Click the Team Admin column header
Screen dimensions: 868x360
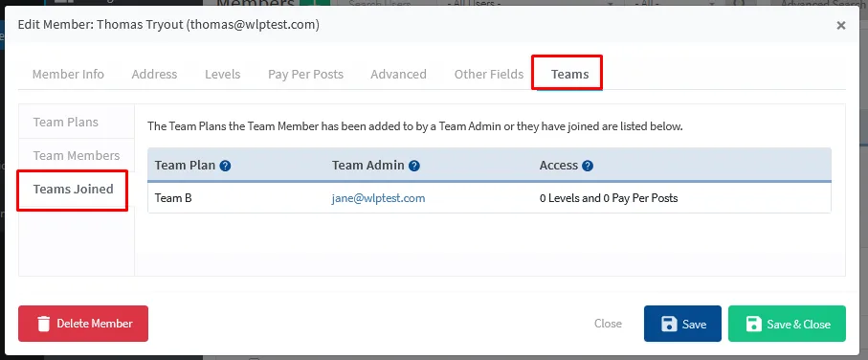(x=368, y=165)
